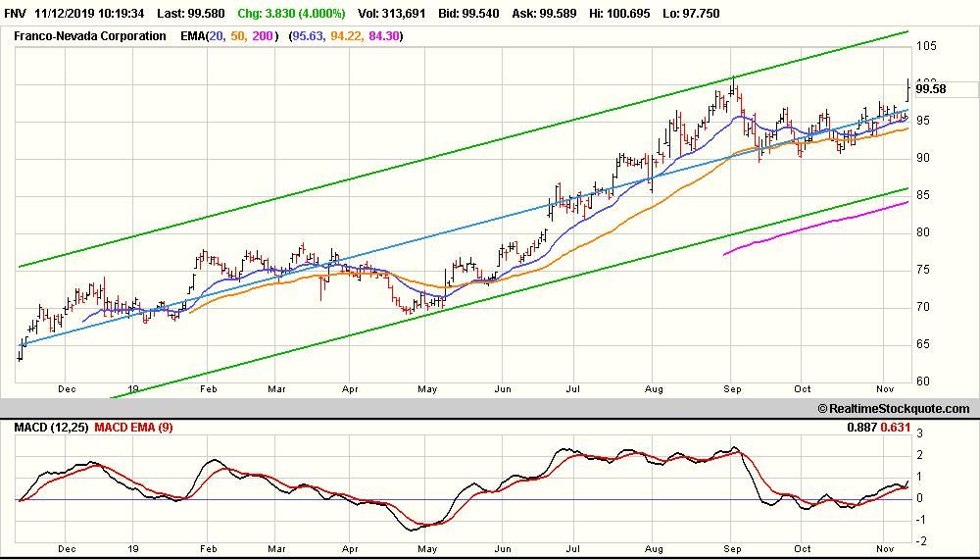Click the magenta EMA value 84.30
The width and height of the screenshot is (980, 559).
384,36
